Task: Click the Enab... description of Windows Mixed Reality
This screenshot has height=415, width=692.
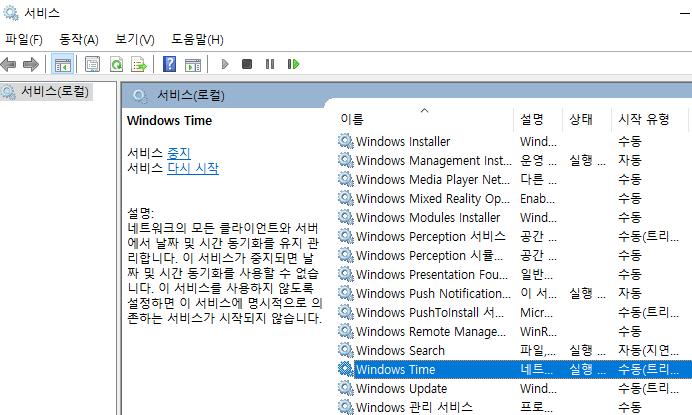Action: [x=538, y=198]
